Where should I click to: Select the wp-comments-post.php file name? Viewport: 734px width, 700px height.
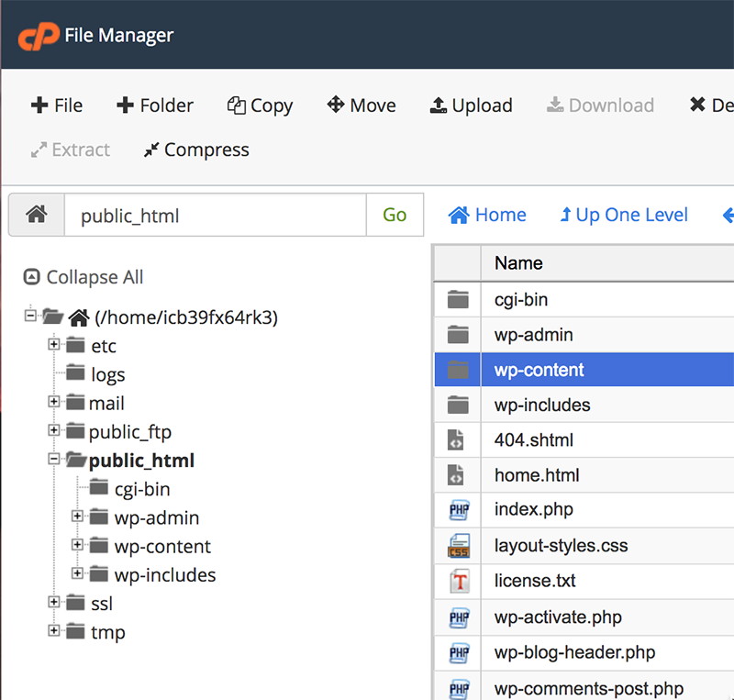[589, 689]
